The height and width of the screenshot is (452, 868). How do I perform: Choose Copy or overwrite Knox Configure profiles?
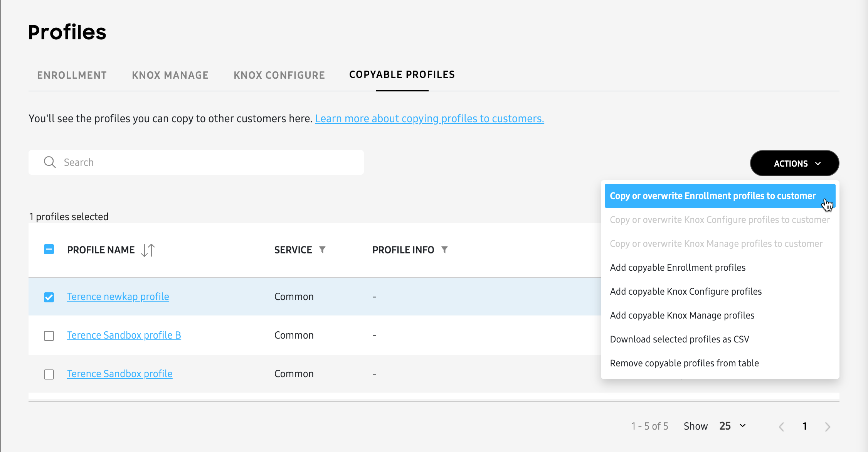coord(720,220)
